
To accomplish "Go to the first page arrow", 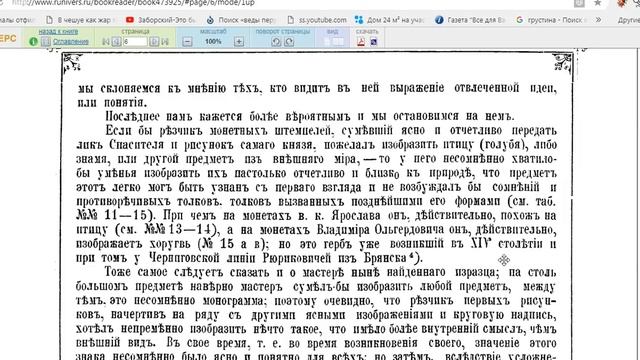I will pos(106,41).
